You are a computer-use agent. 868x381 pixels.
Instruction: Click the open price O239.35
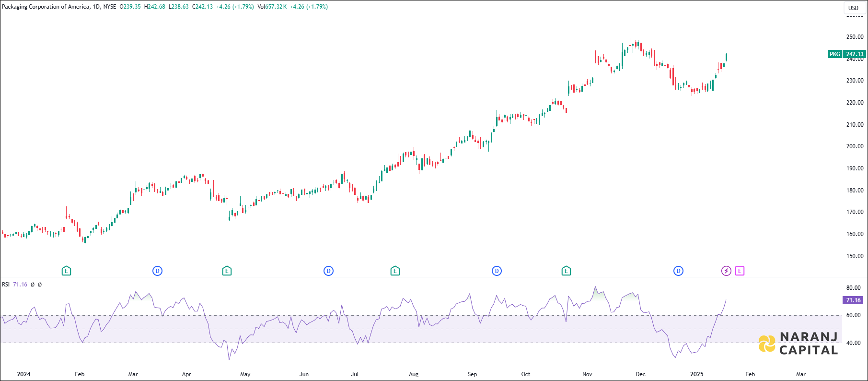point(130,7)
